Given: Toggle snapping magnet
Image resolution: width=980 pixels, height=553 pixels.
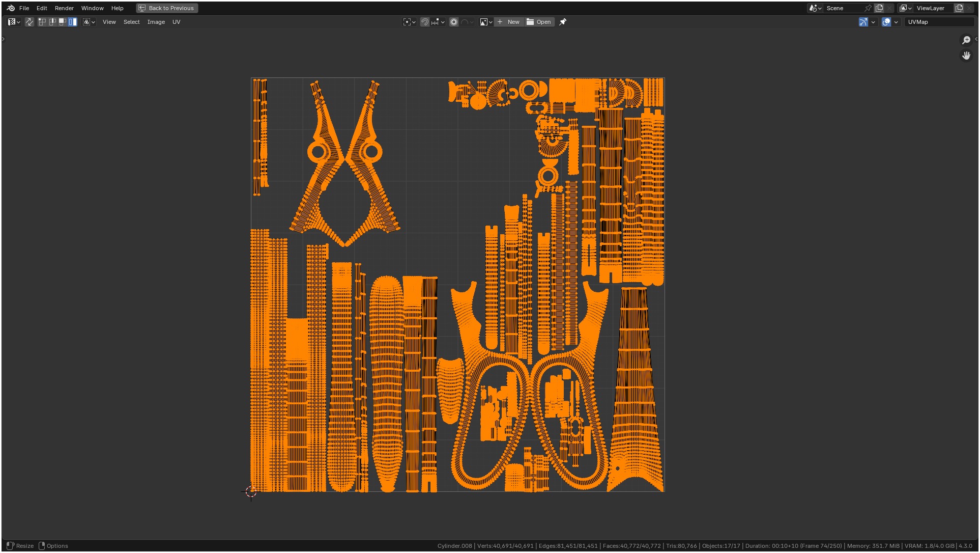Looking at the screenshot, I should point(425,22).
